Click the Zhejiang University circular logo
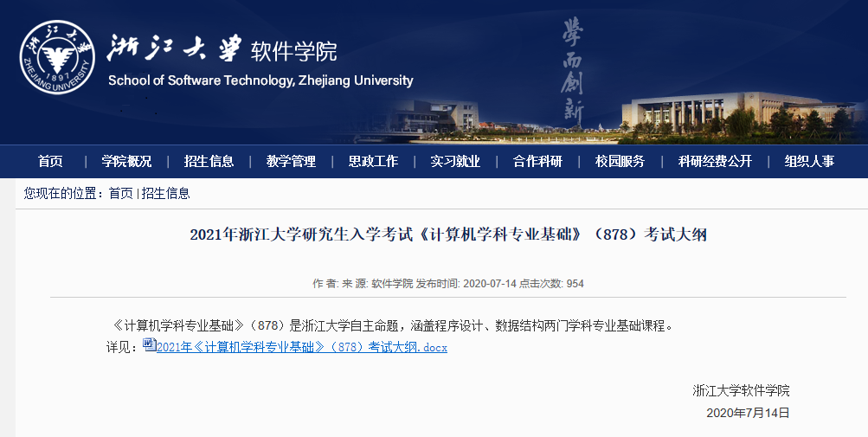868x437 pixels. pos(57,58)
